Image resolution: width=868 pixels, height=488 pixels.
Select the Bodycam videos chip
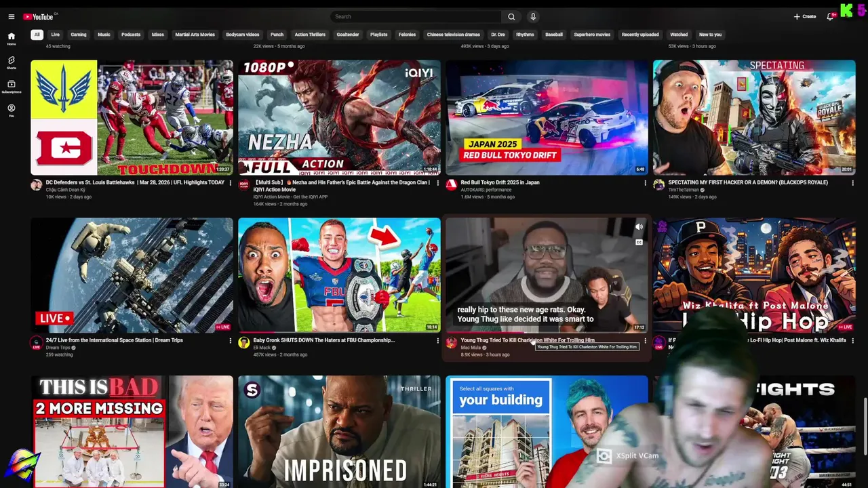tap(243, 35)
